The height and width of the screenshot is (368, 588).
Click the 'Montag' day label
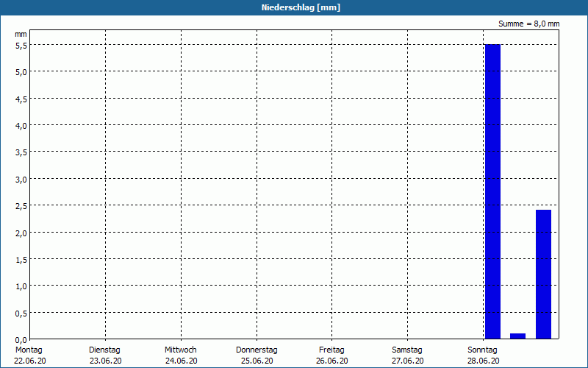coord(29,350)
